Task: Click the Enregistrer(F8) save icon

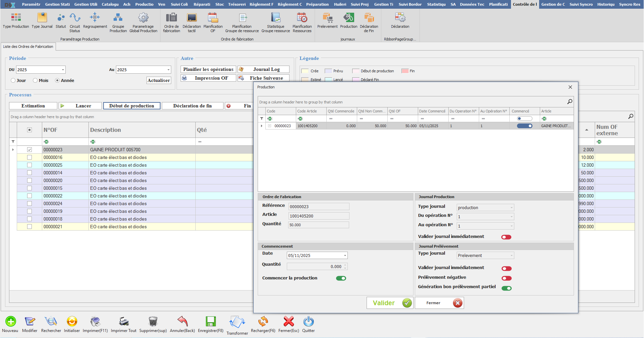Action: pos(210,322)
